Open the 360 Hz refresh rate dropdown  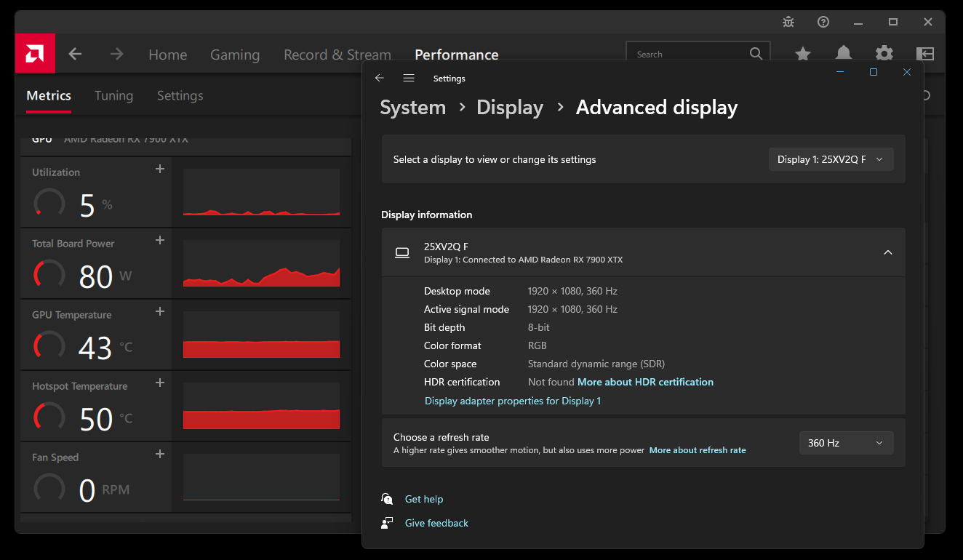point(846,443)
